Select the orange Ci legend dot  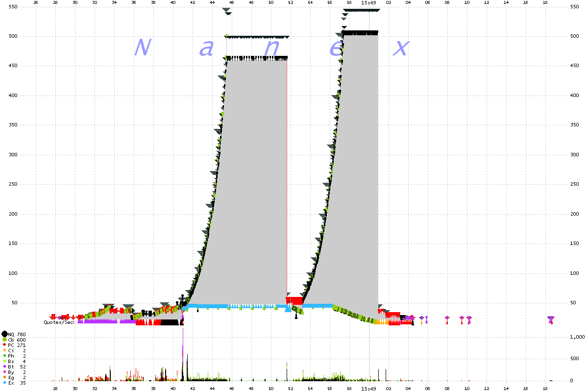tap(4, 350)
